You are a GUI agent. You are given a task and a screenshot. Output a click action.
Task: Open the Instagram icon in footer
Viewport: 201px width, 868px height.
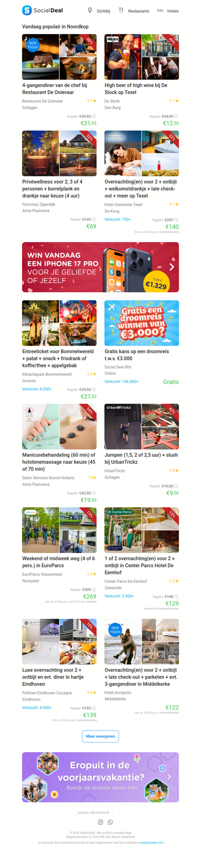pyautogui.click(x=100, y=822)
